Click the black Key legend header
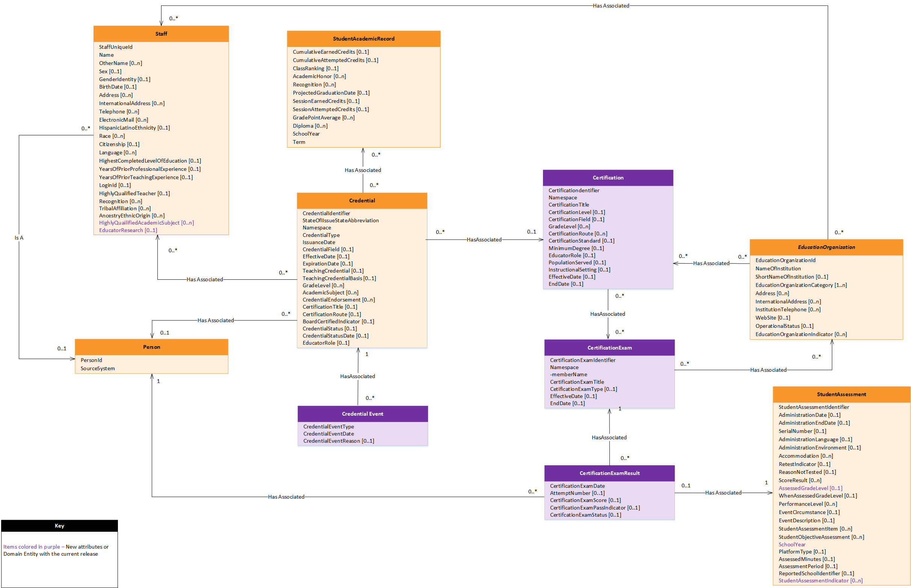 point(59,526)
